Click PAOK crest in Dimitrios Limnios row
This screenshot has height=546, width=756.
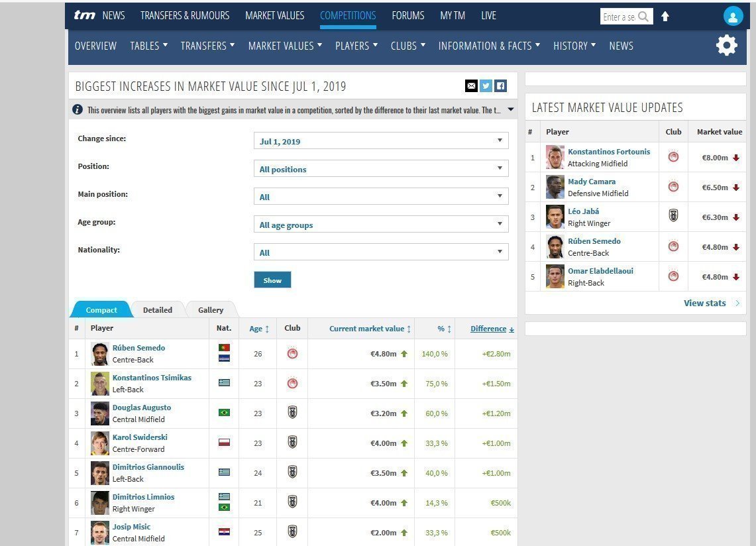click(x=292, y=502)
